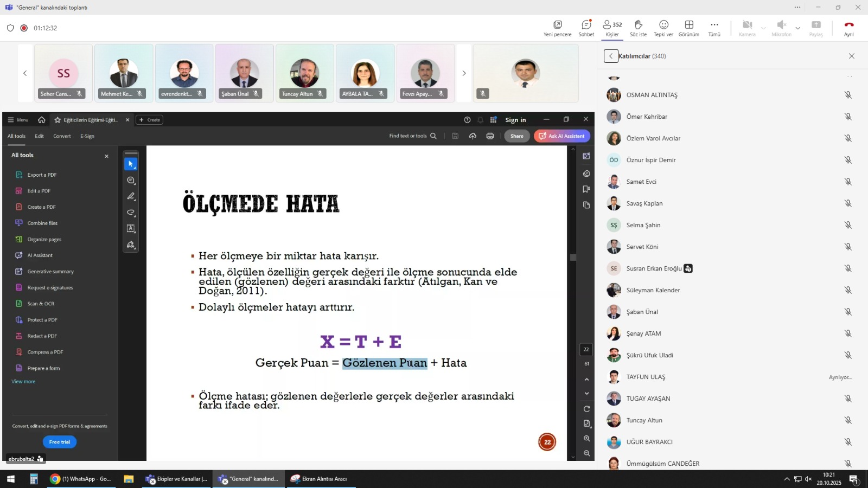Select the Acrobat selection arrow tool

130,163
